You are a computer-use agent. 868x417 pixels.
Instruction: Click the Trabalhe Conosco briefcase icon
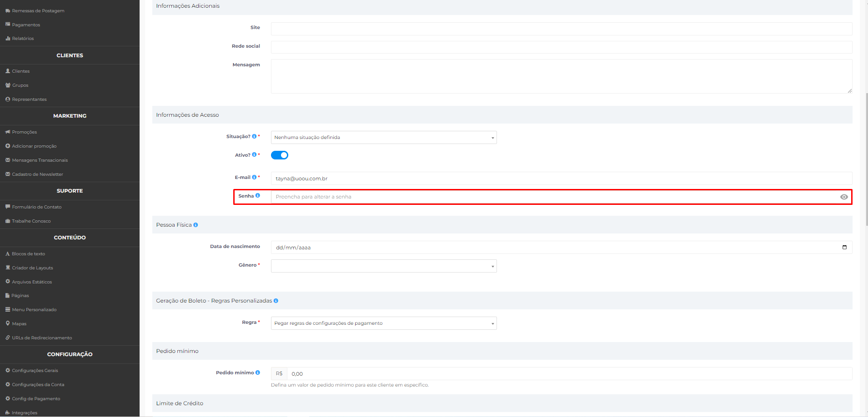[x=8, y=221]
